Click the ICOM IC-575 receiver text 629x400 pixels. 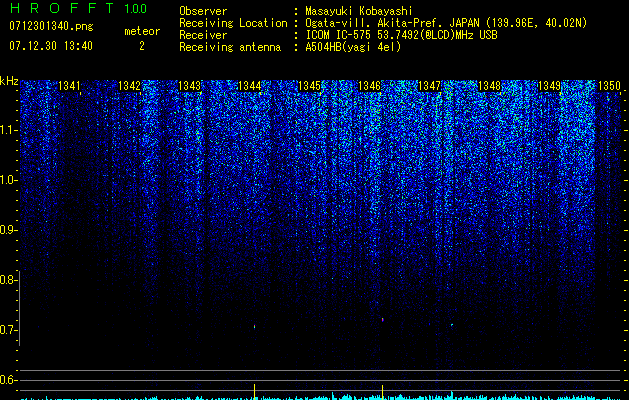coord(401,35)
